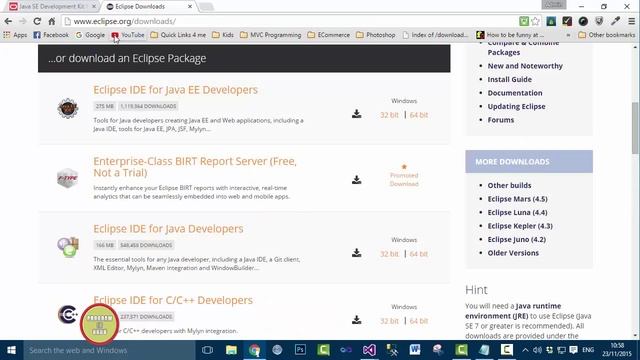Click the download icon for Java EE Developers

pos(356,114)
